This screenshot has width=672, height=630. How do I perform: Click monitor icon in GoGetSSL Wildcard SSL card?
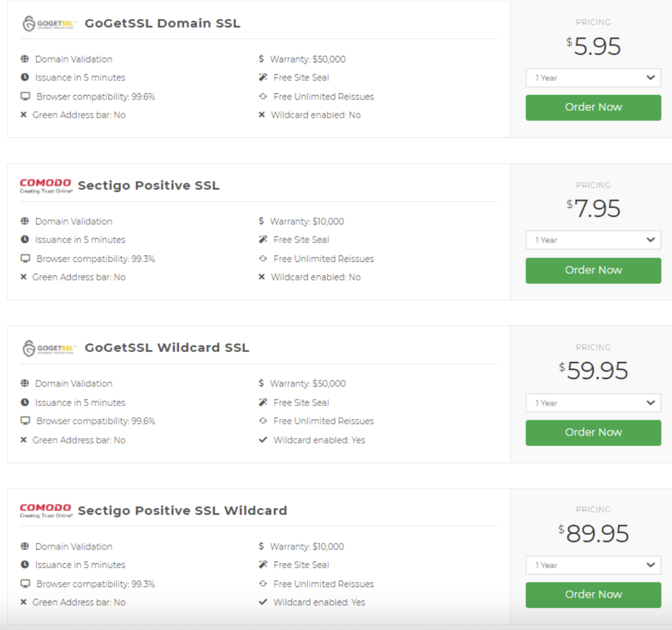[x=25, y=421]
